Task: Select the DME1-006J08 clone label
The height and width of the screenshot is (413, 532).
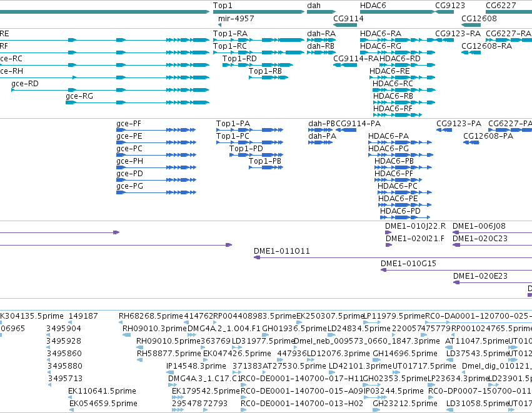Action: 479,226
